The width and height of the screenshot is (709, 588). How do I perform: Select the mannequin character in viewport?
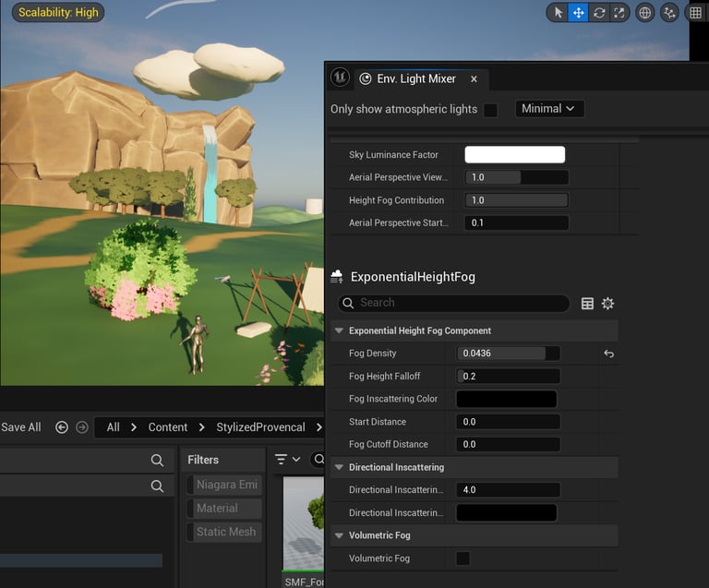pos(197,343)
